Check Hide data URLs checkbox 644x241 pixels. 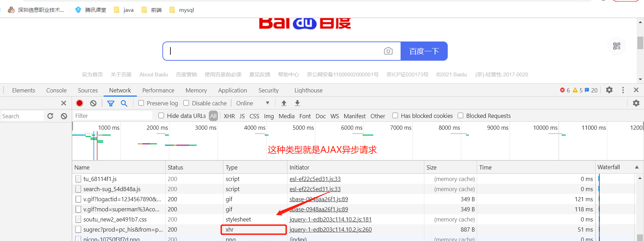pos(161,115)
